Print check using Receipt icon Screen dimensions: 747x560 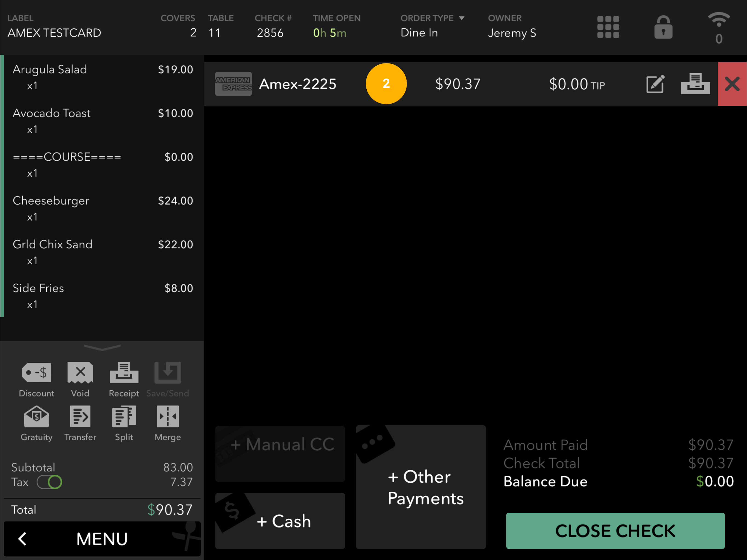124,380
